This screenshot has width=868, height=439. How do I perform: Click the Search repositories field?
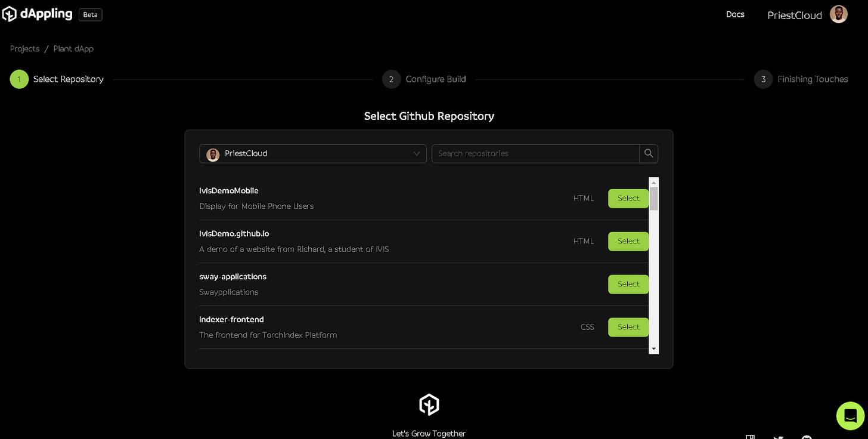point(535,153)
